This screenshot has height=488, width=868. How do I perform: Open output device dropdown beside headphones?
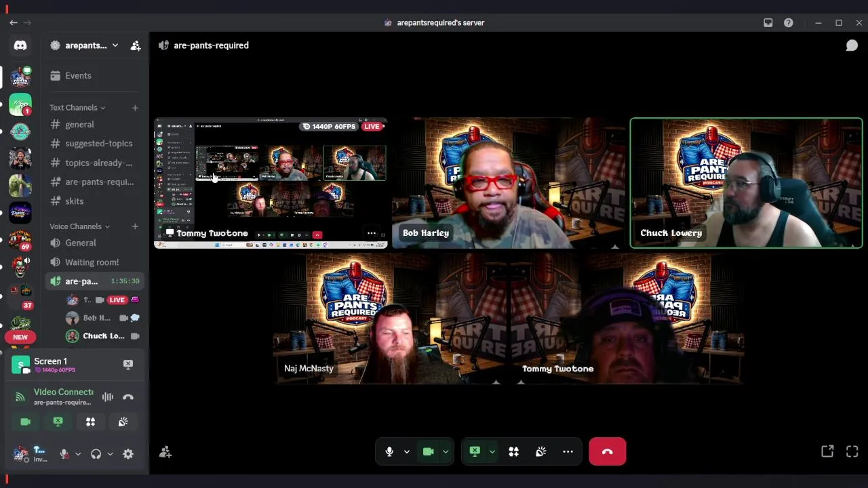110,454
